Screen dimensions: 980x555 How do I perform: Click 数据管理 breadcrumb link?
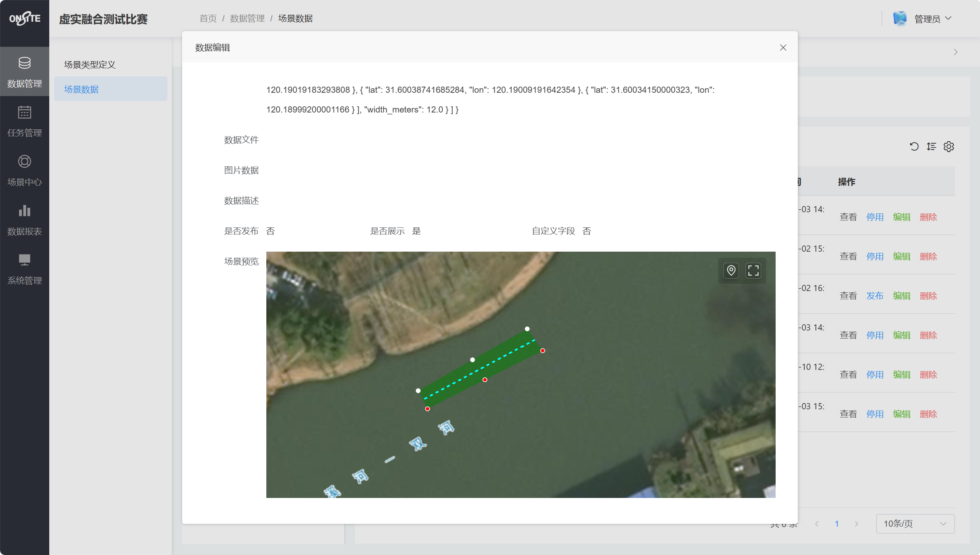click(x=247, y=18)
